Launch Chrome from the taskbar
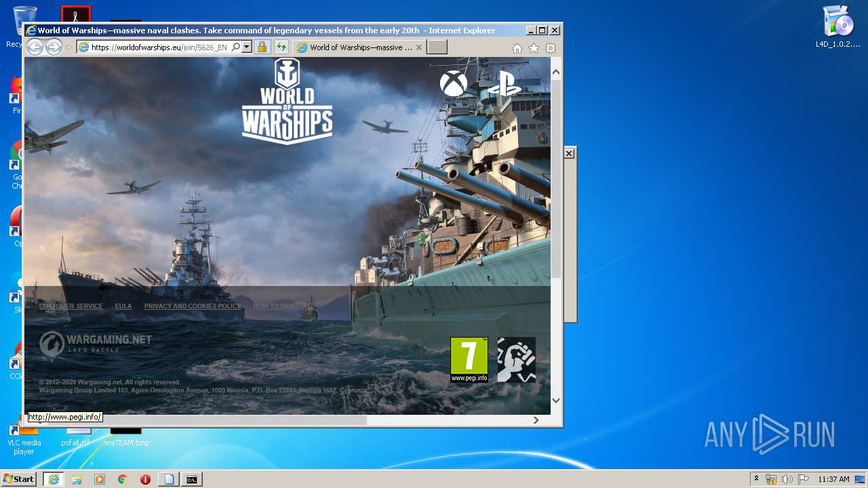868x488 pixels. click(123, 479)
